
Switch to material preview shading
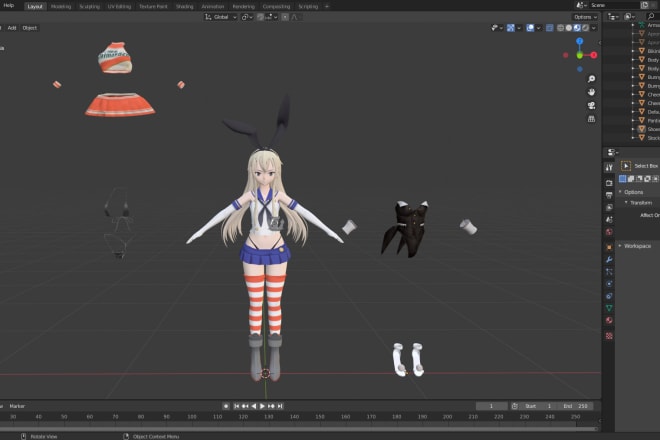[577, 28]
